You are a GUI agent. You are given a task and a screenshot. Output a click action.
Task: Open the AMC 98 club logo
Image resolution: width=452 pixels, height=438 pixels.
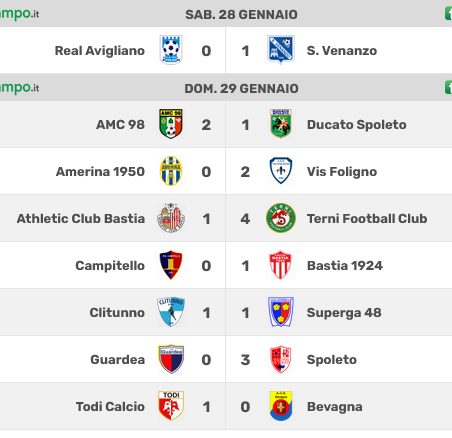point(171,124)
